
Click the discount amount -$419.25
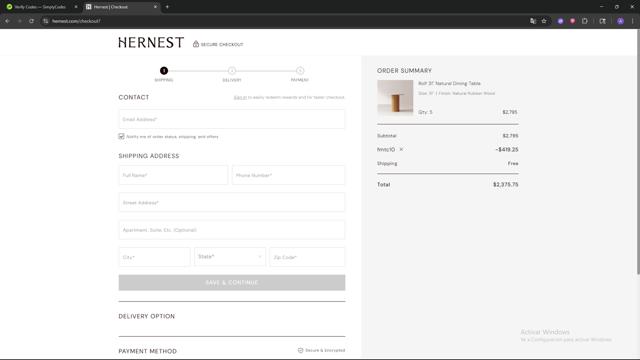pos(507,149)
